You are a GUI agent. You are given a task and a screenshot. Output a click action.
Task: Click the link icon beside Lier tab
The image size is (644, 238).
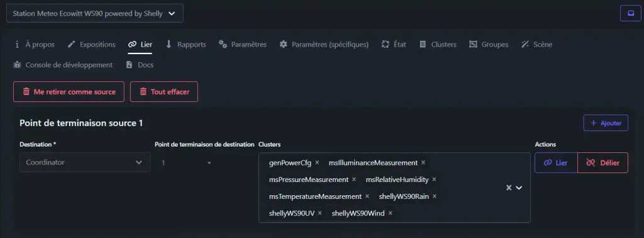click(x=132, y=45)
